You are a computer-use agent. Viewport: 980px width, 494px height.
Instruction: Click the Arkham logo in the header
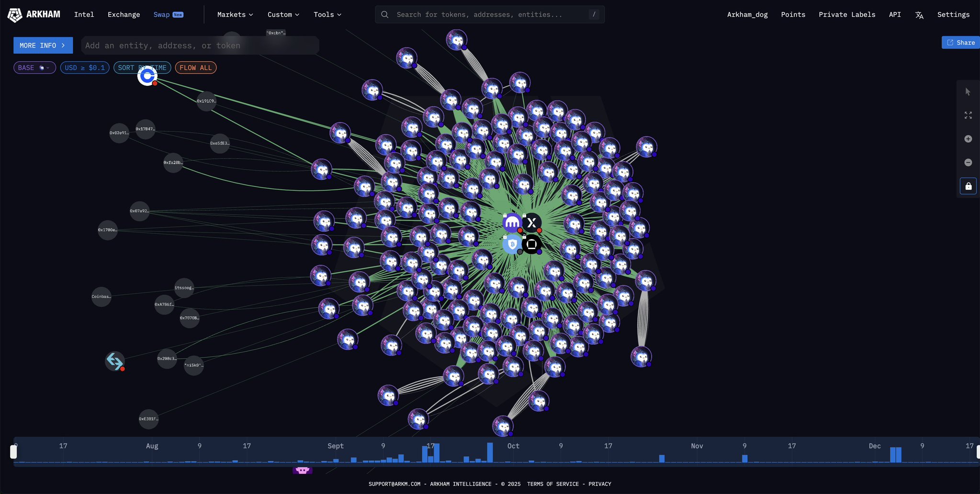34,15
